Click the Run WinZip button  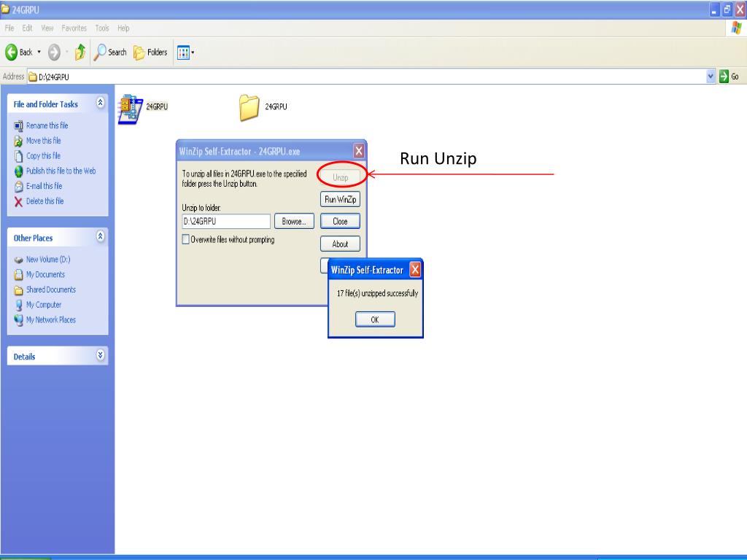340,199
